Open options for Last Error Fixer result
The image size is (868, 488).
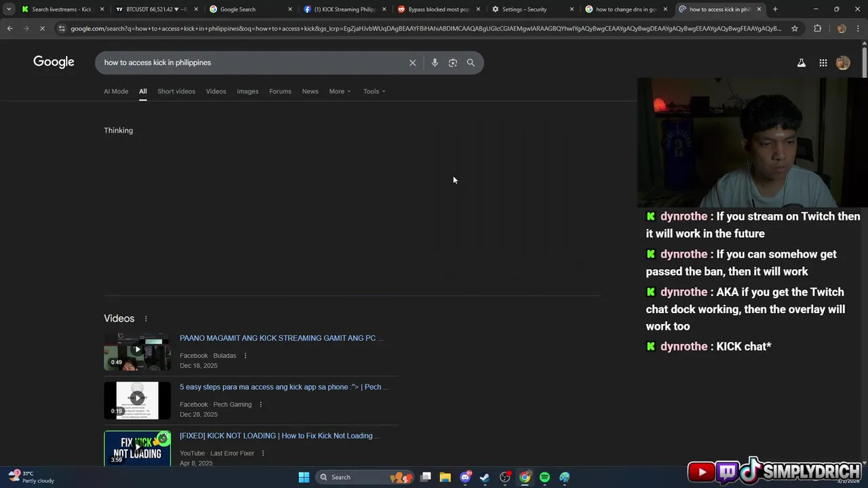[263, 453]
